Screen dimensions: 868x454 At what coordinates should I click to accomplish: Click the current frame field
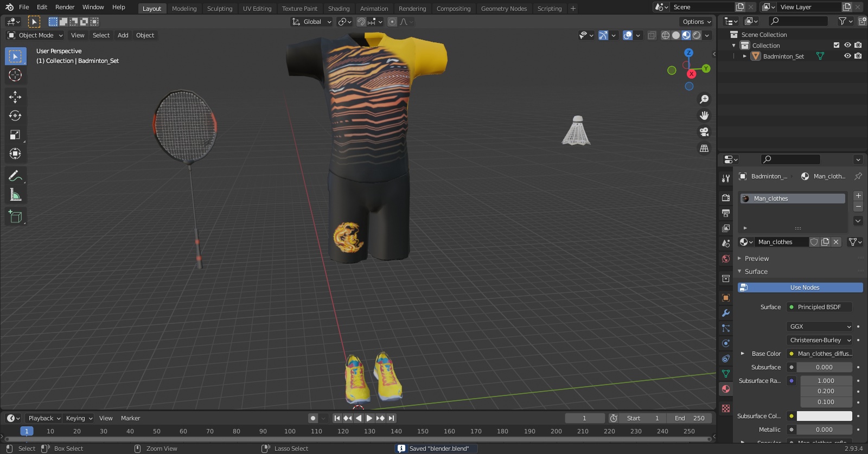click(x=585, y=418)
